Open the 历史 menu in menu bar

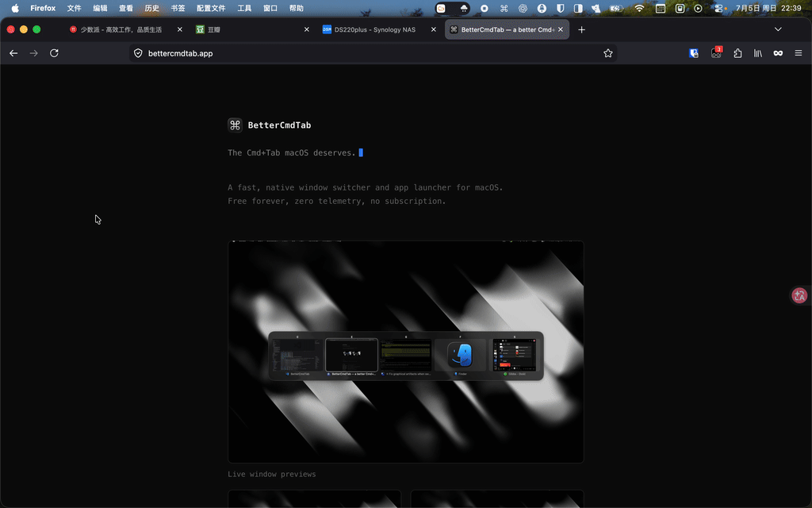(151, 8)
